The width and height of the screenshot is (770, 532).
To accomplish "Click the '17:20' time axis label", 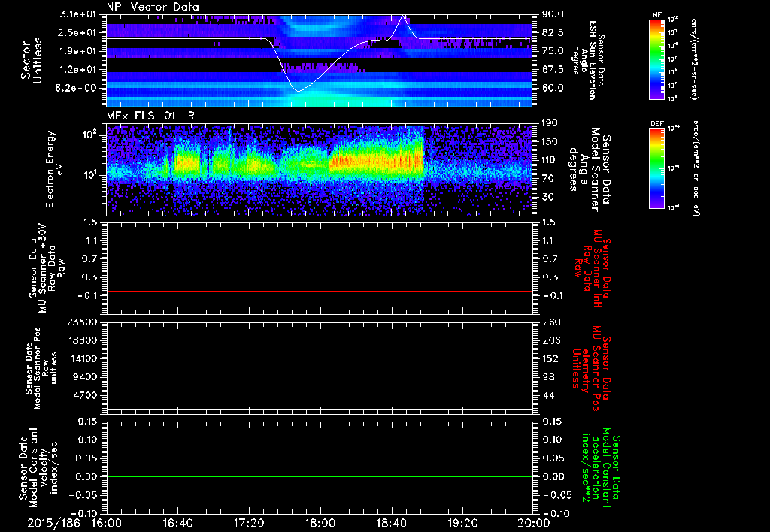I will tap(249, 523).
